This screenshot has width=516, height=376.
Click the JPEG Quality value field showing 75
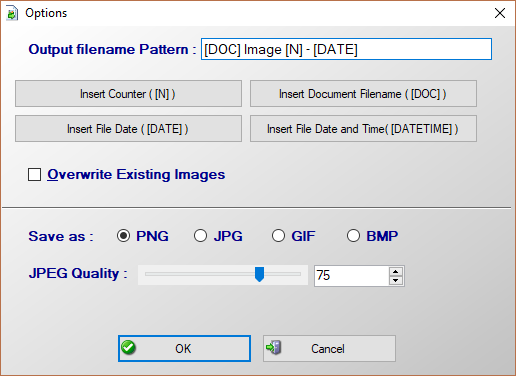[x=352, y=276]
